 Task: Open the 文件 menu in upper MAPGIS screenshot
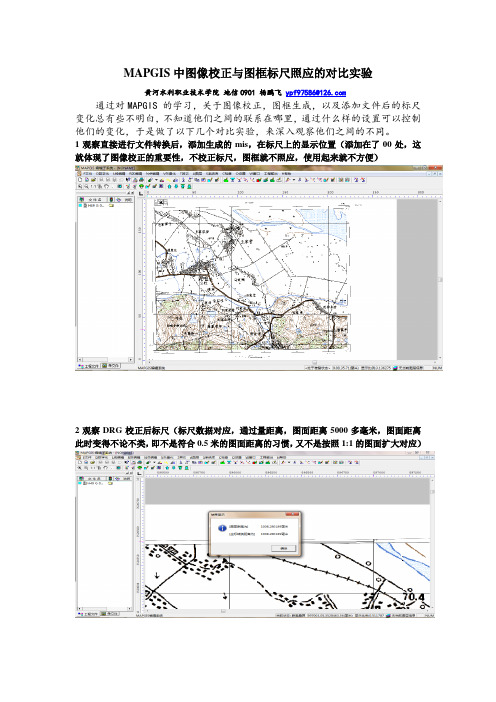88,174
